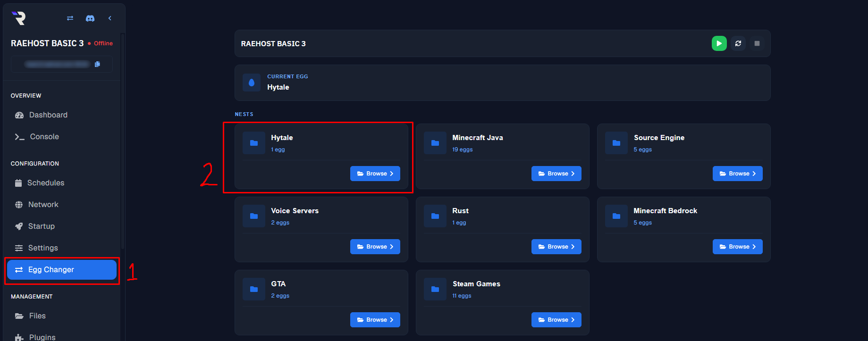The height and width of the screenshot is (341, 868).
Task: Click the Files folder icon in sidebar
Action: coord(19,316)
